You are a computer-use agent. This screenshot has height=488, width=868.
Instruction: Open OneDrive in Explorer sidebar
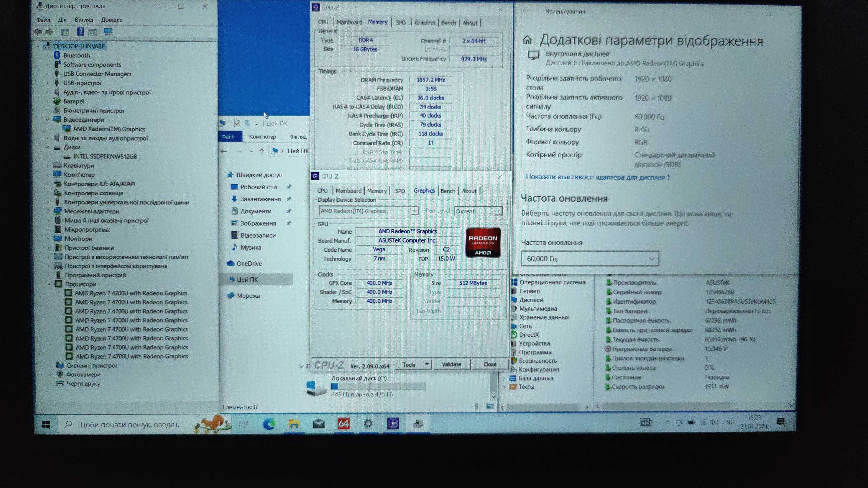pyautogui.click(x=249, y=263)
